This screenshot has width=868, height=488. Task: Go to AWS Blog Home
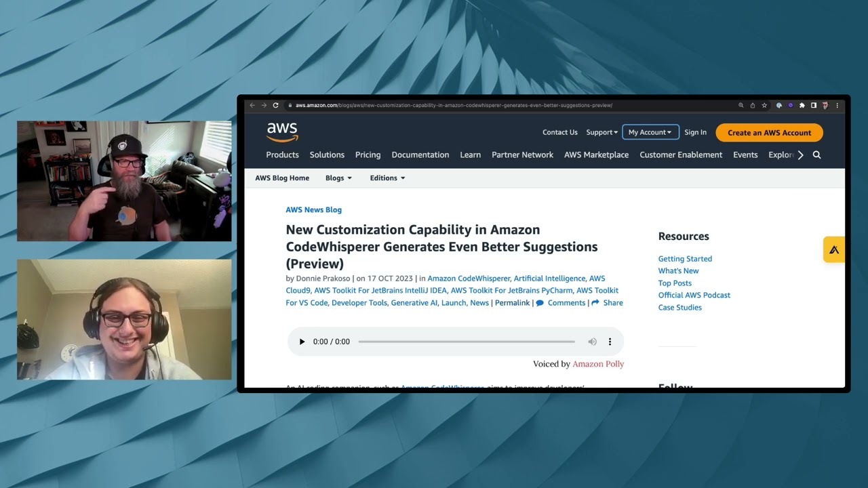282,178
